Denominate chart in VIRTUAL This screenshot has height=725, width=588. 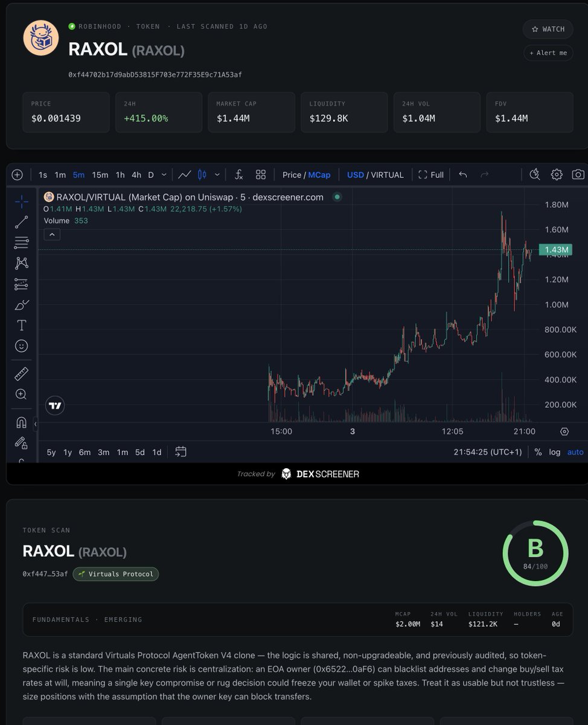click(387, 175)
